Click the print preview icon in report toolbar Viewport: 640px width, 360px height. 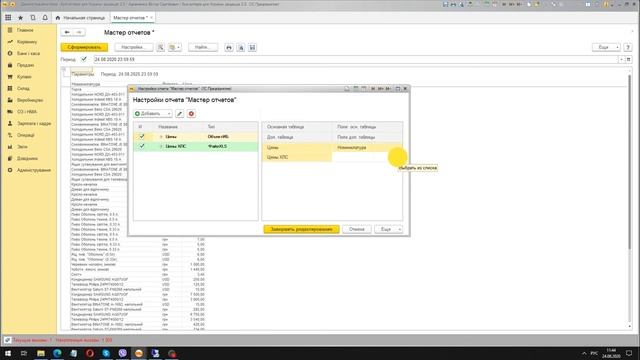pos(241,47)
